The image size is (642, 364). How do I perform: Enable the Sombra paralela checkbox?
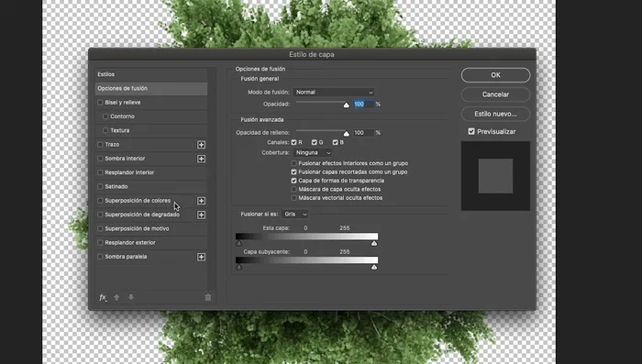click(x=100, y=257)
